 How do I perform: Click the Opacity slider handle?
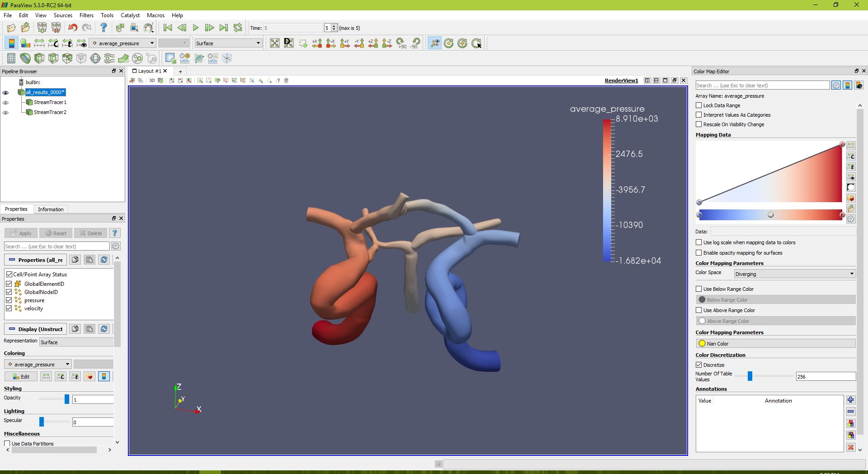(67, 399)
